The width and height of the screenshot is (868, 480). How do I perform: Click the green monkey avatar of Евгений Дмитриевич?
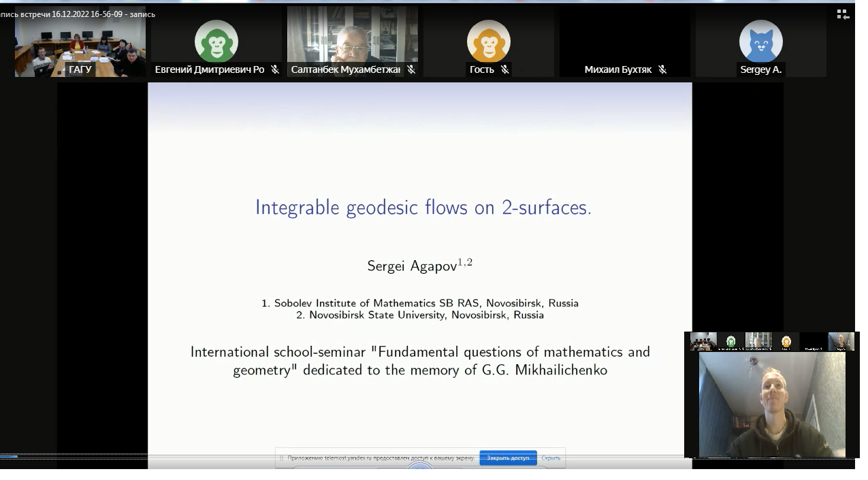coord(216,41)
